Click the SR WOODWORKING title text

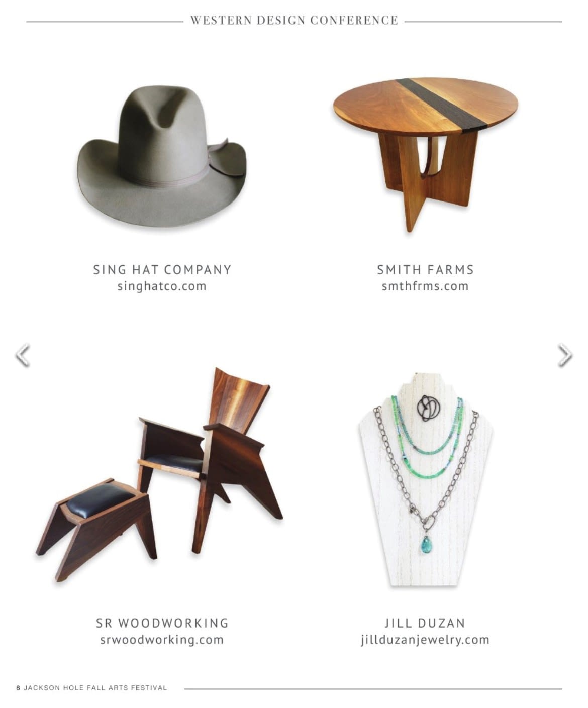162,623
